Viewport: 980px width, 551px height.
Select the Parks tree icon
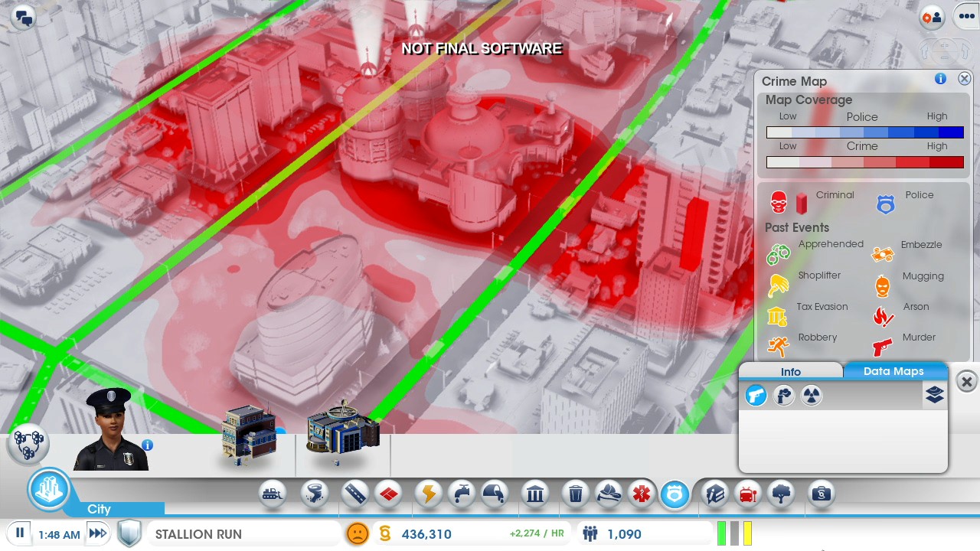pos(782,494)
